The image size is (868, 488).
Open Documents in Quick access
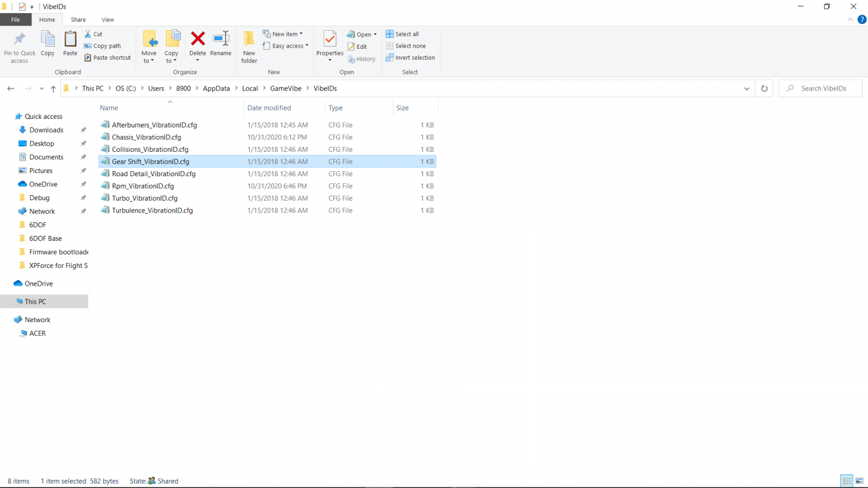click(46, 157)
